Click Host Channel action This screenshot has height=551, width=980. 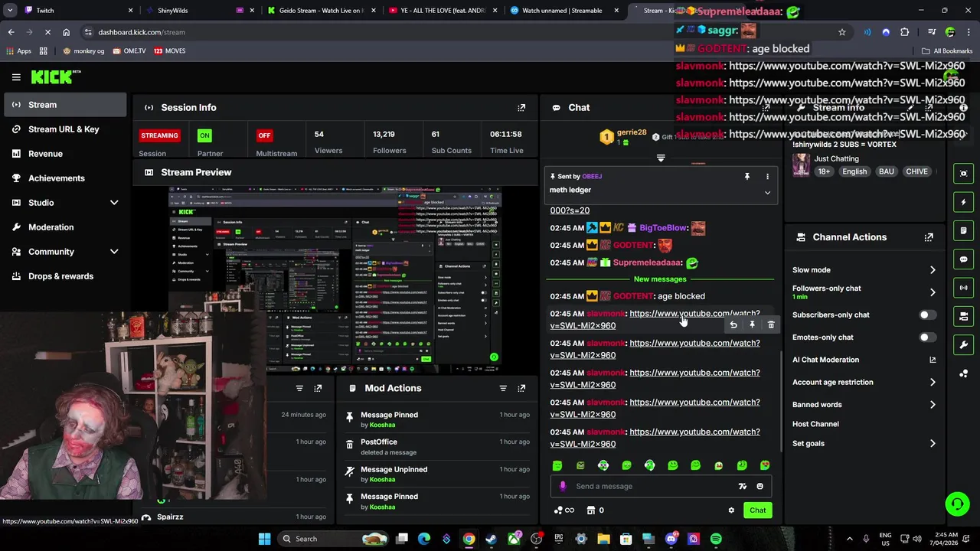pos(815,424)
